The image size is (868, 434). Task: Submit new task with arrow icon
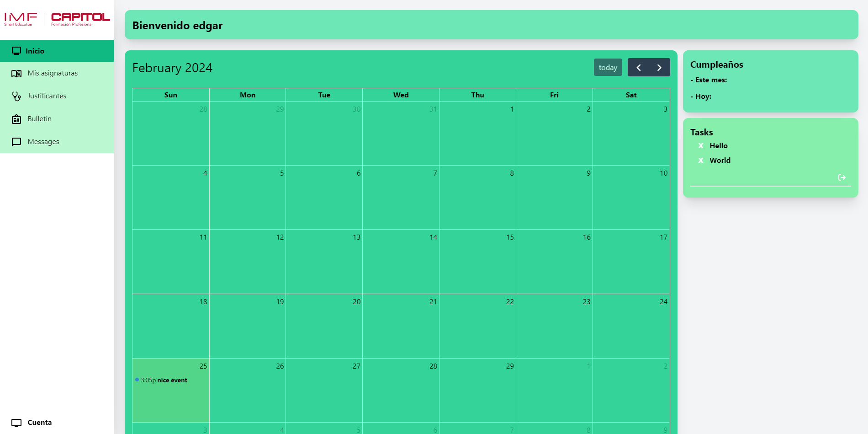842,177
